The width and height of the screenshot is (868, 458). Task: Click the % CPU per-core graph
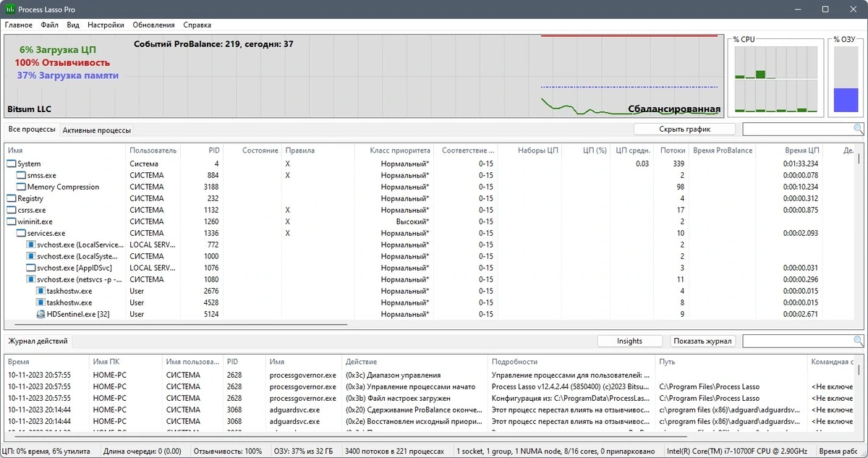pos(776,79)
